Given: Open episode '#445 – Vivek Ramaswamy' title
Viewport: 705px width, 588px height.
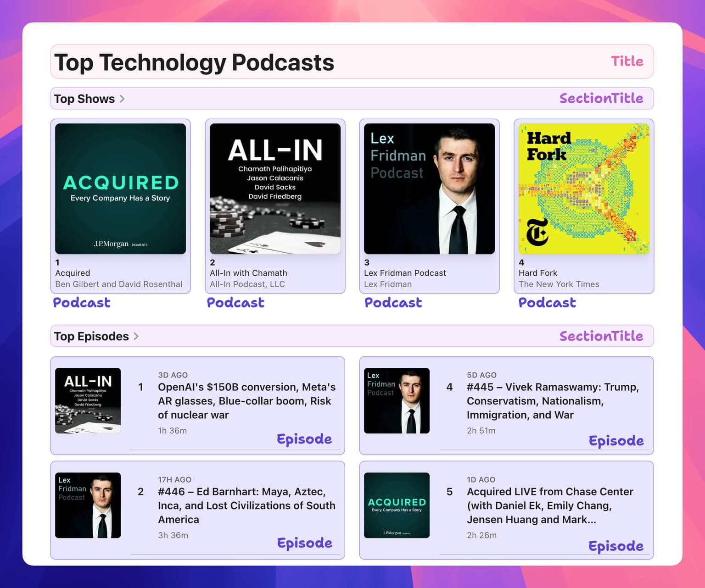Looking at the screenshot, I should pos(553,401).
